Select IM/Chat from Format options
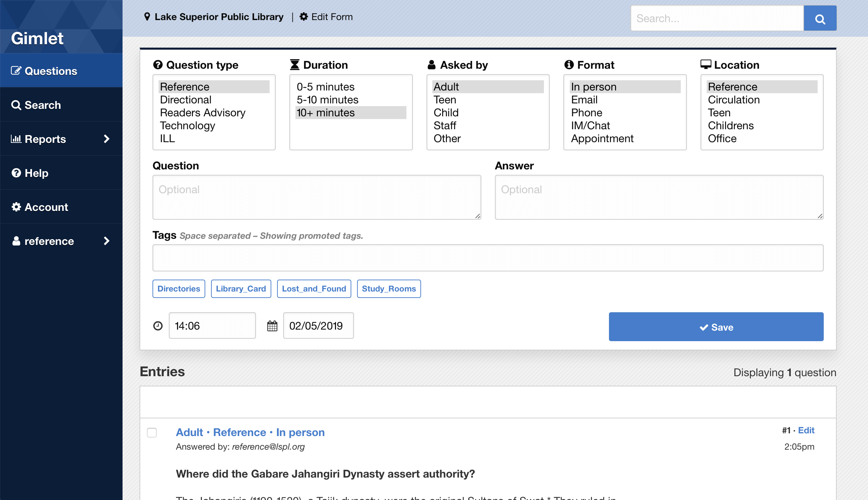The image size is (868, 500). point(590,125)
